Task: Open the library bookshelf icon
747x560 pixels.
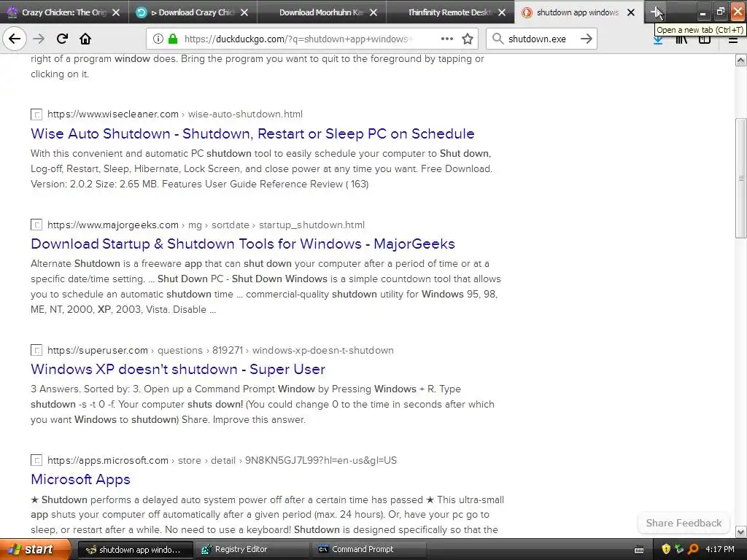Action: [x=681, y=41]
